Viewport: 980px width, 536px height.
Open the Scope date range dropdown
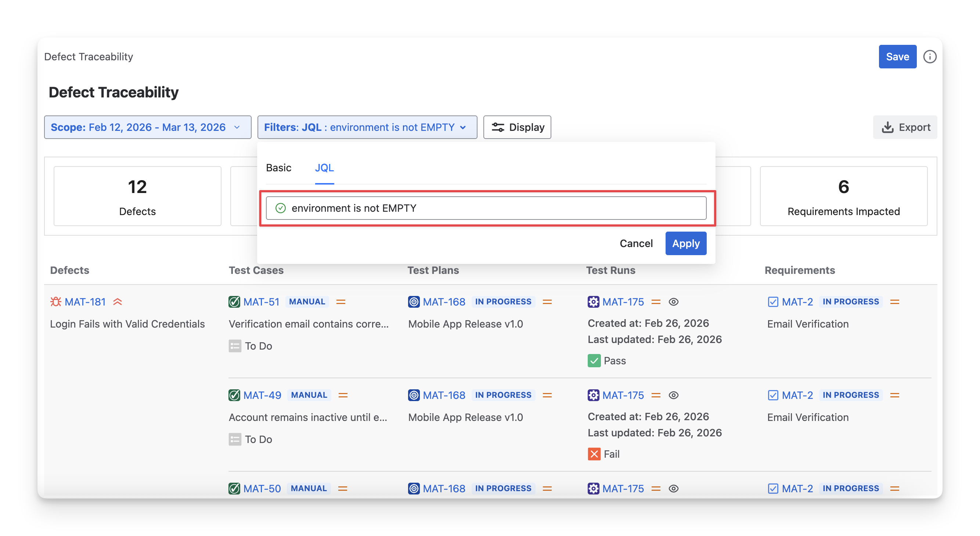click(x=148, y=127)
